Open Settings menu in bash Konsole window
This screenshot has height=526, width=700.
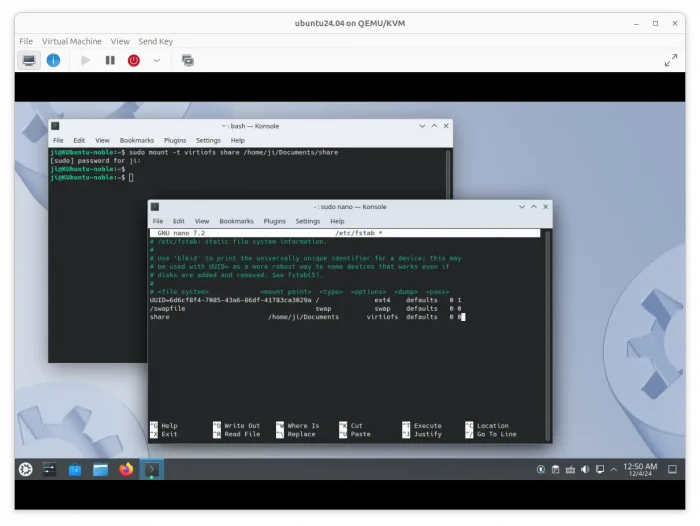208,140
